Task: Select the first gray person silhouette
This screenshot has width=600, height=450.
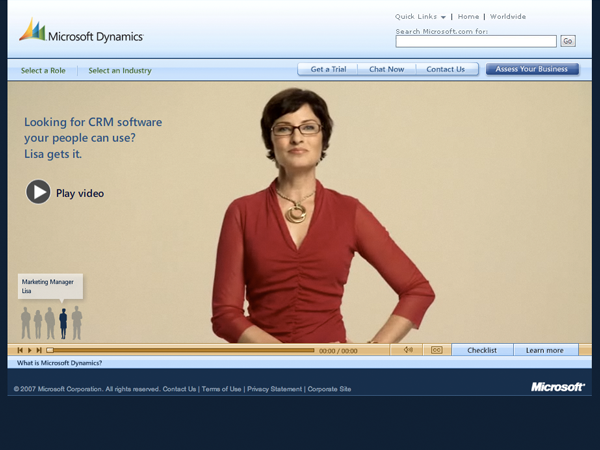Action: (26, 323)
